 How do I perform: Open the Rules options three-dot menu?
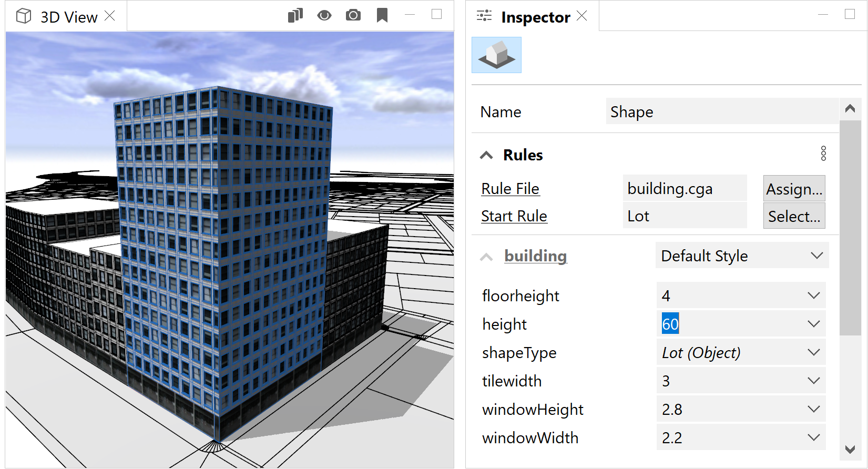(823, 154)
